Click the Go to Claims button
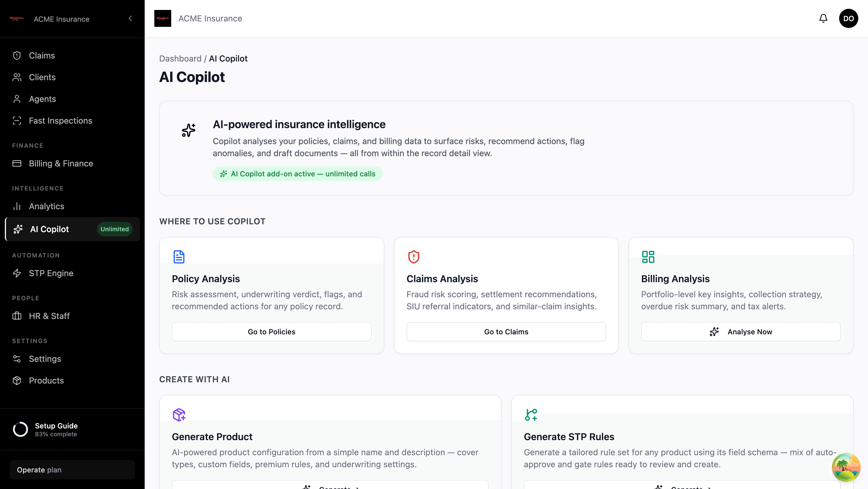This screenshot has width=868, height=489. coord(506,332)
